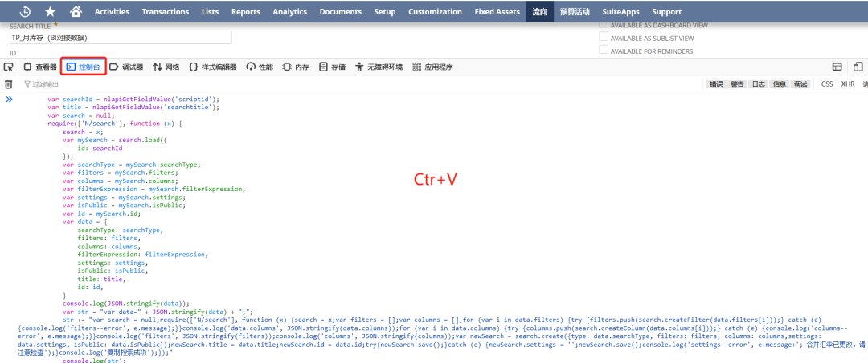Toggle the 信息 info filter
The width and height of the screenshot is (868, 363).
point(780,84)
